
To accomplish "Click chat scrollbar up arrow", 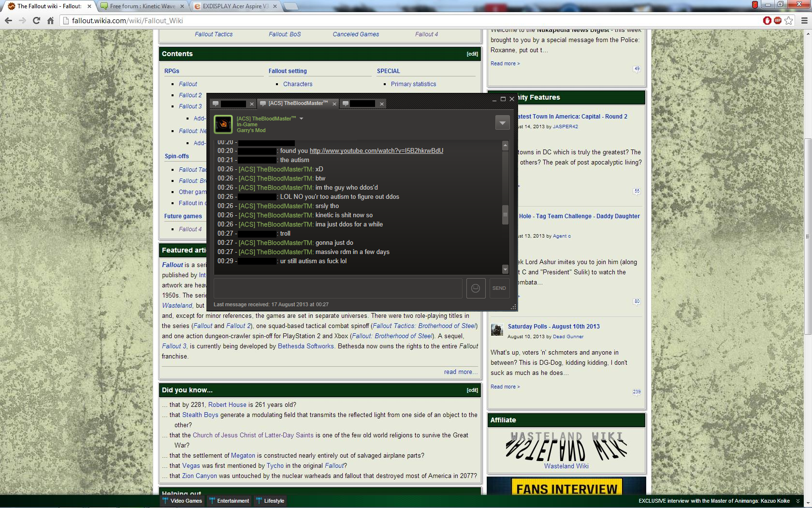I will click(x=505, y=145).
